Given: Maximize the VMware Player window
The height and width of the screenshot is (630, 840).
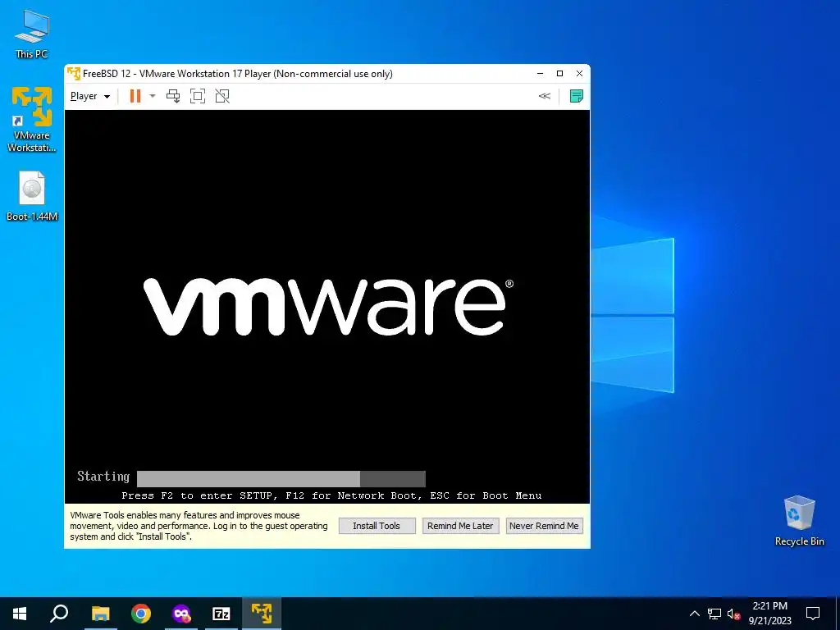Looking at the screenshot, I should point(559,73).
